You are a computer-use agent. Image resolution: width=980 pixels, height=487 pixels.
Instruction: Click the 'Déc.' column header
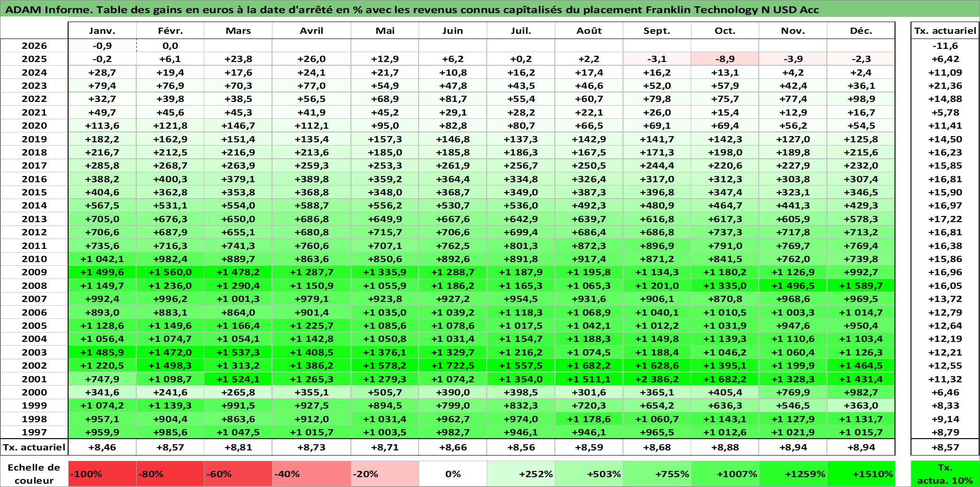pyautogui.click(x=861, y=31)
